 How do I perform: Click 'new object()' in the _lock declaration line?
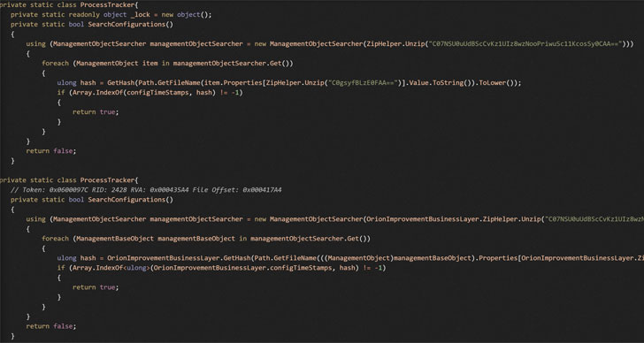185,14
